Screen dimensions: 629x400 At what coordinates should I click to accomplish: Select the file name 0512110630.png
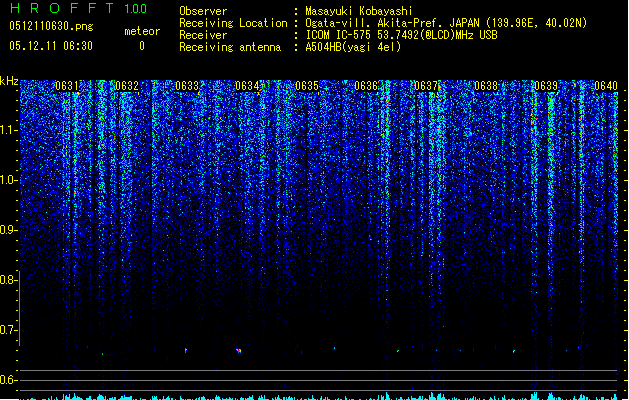51,26
